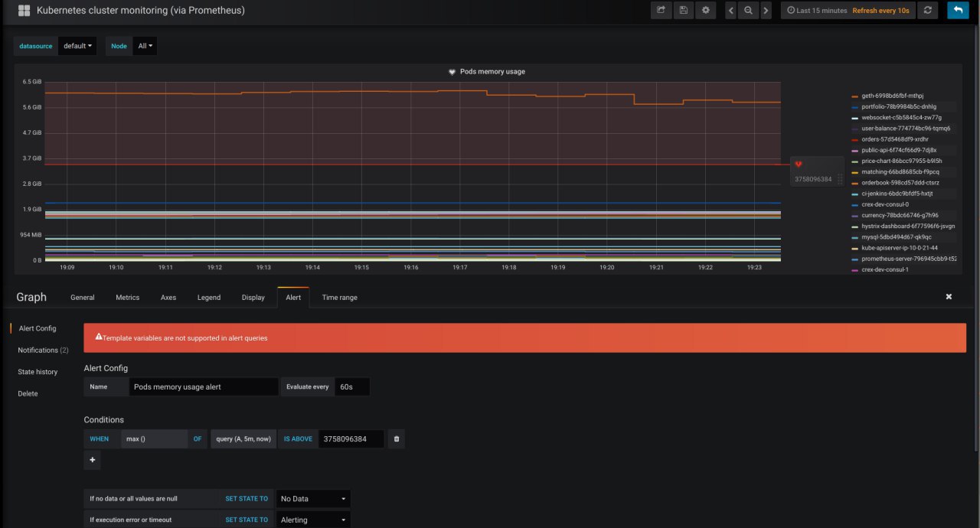Click the WHEN condition operator
Screen dimensions: 980x528
[x=100, y=439]
